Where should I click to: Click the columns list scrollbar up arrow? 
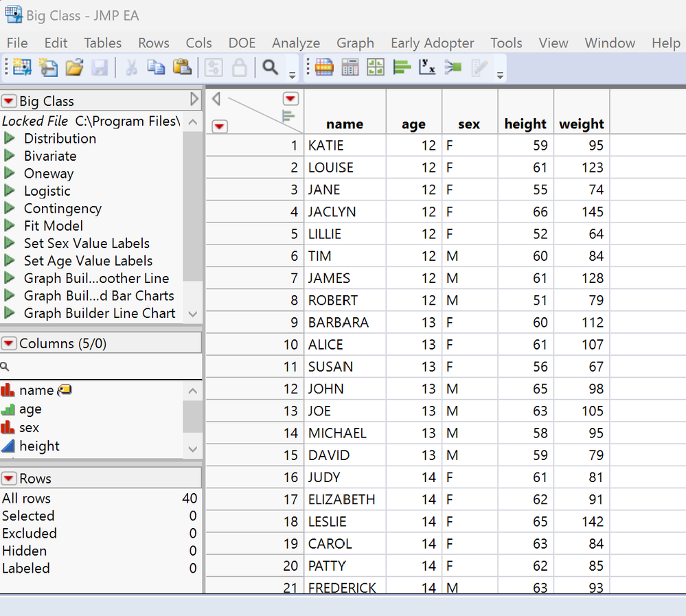click(192, 391)
